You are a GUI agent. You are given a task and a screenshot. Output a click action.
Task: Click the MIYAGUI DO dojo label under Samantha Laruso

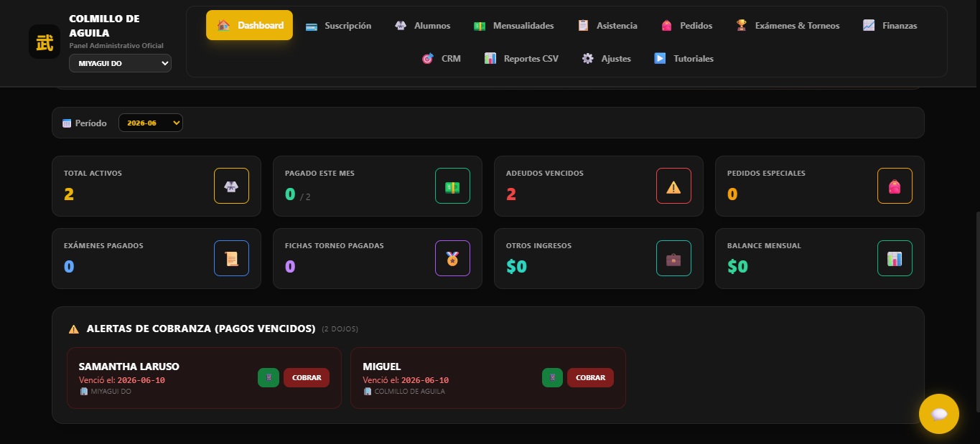[111, 392]
